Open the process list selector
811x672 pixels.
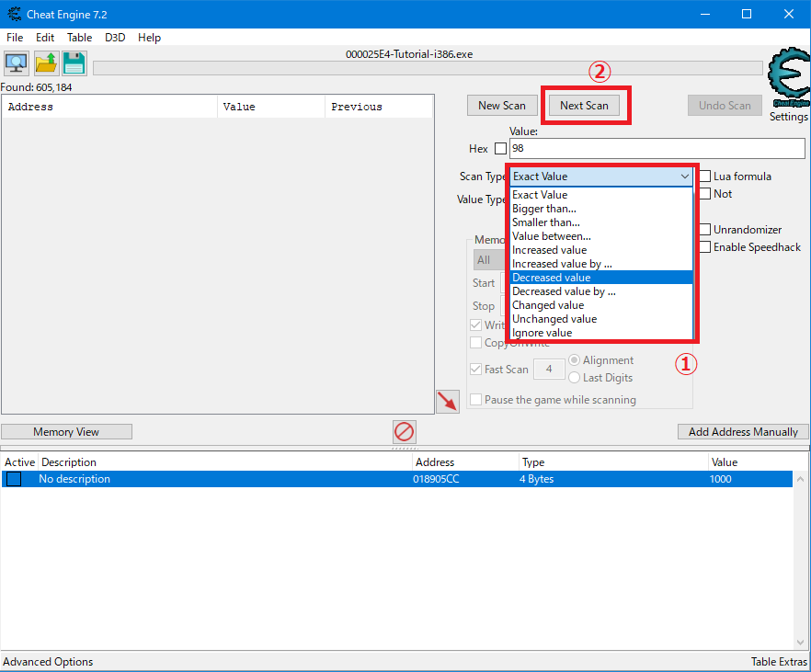16,63
